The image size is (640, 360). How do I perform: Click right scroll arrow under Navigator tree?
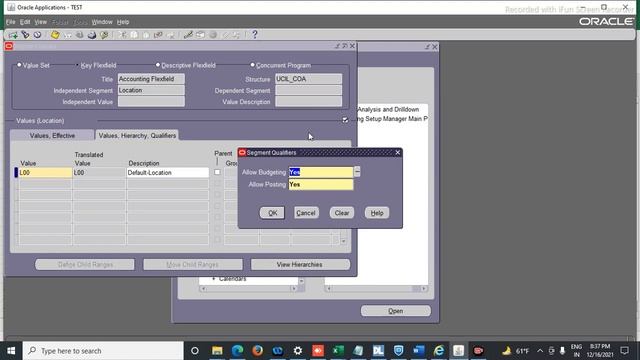tap(293, 289)
